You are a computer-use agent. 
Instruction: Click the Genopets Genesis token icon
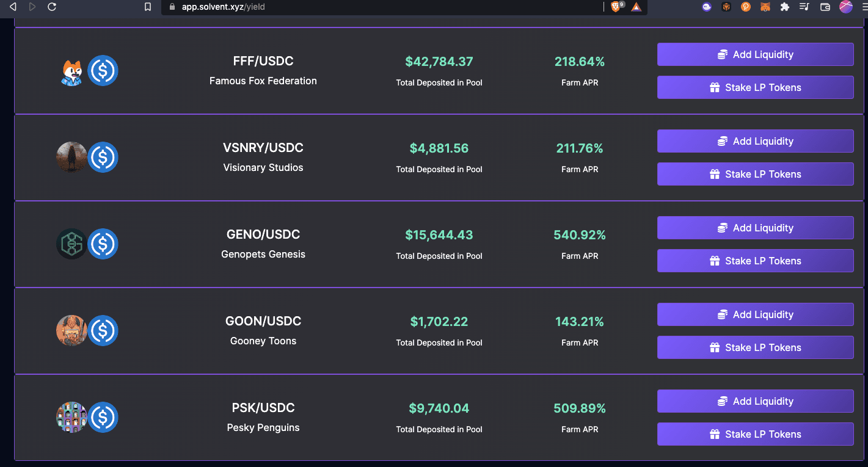[71, 244]
